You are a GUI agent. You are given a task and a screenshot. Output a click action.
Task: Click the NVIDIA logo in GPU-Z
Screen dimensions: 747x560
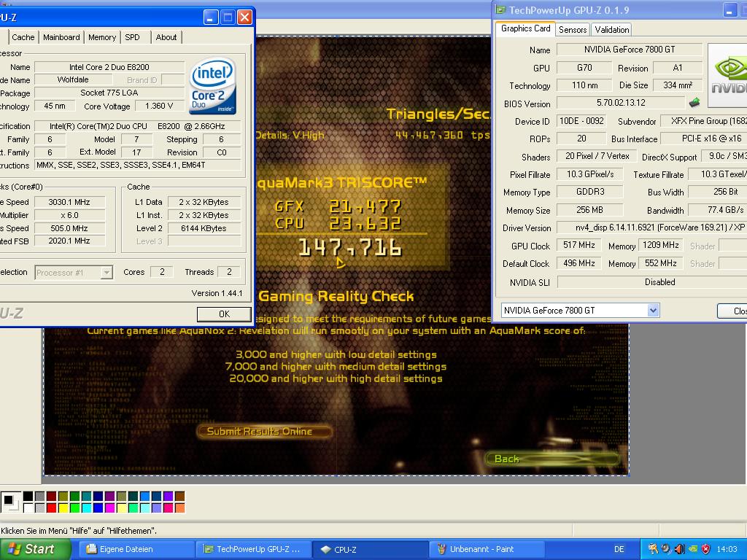click(x=727, y=75)
